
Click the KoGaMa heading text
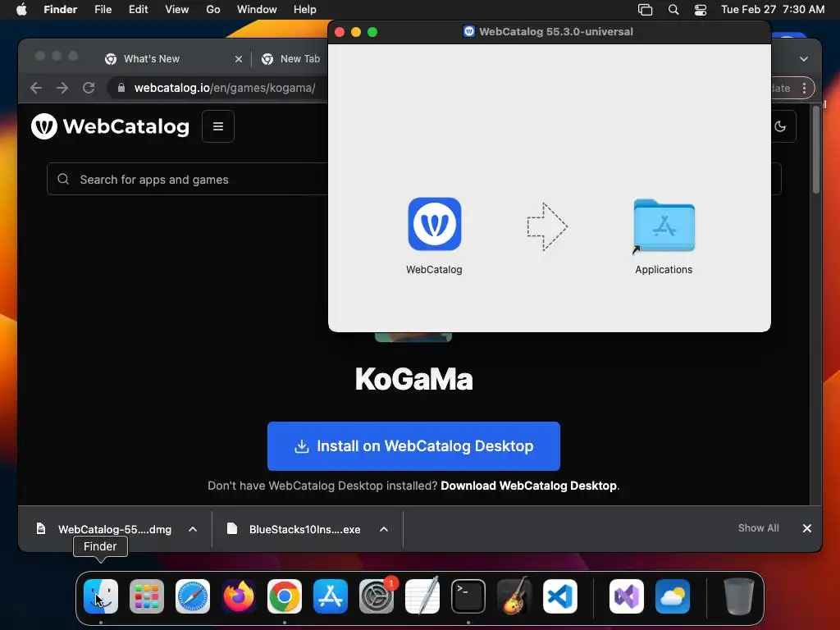click(x=413, y=379)
